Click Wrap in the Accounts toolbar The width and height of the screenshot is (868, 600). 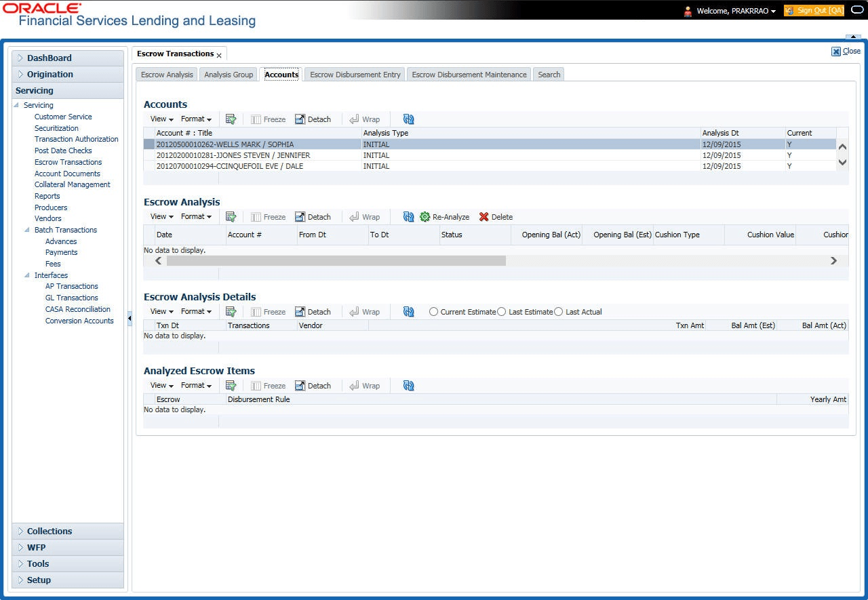(364, 119)
